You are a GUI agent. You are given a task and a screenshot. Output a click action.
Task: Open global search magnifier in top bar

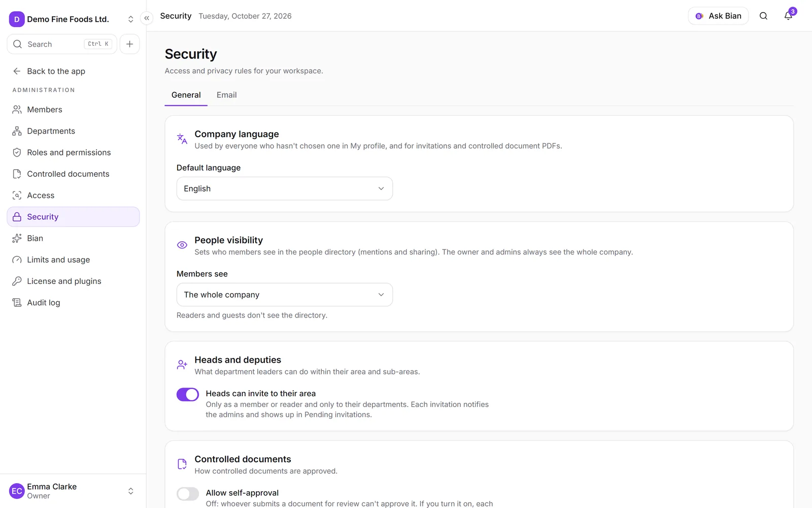pyautogui.click(x=763, y=16)
